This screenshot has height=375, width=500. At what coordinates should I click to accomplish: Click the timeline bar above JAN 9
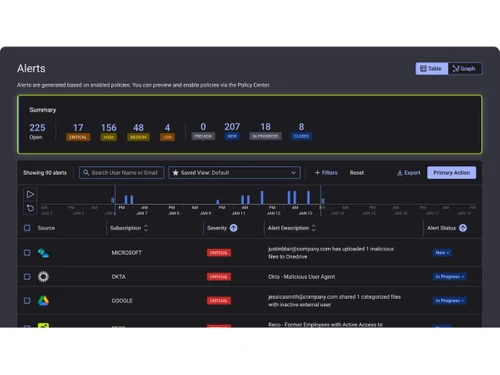coord(218,202)
